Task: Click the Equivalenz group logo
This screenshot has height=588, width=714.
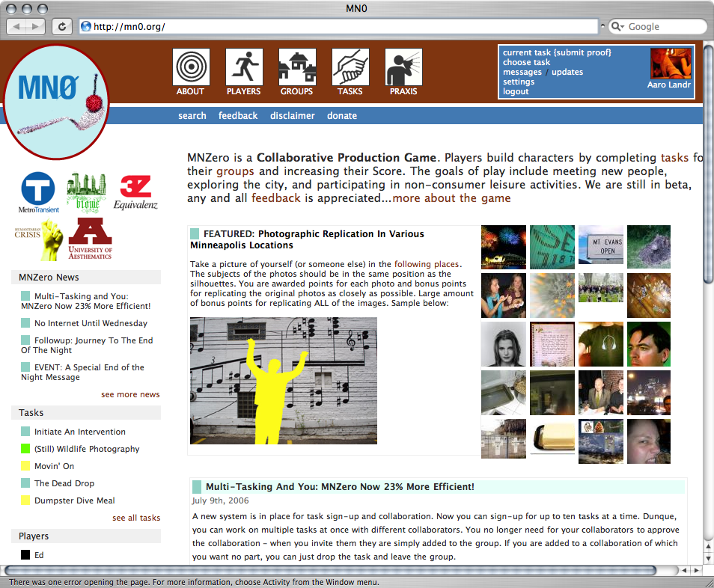Action: pos(135,192)
